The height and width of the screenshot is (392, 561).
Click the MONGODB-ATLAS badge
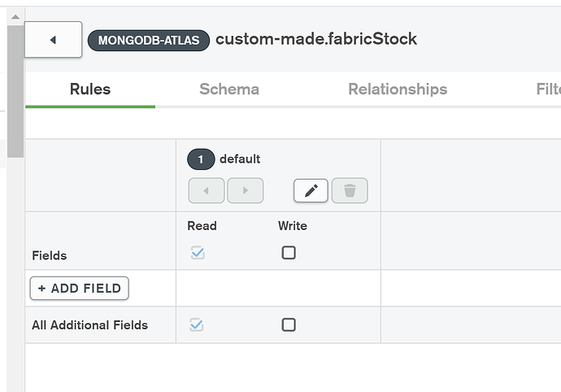[149, 40]
